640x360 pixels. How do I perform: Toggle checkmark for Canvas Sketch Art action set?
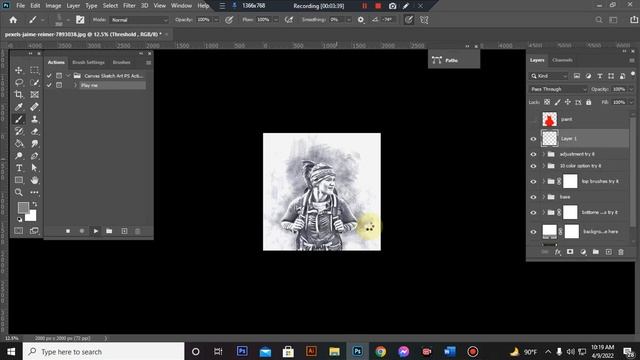click(49, 76)
